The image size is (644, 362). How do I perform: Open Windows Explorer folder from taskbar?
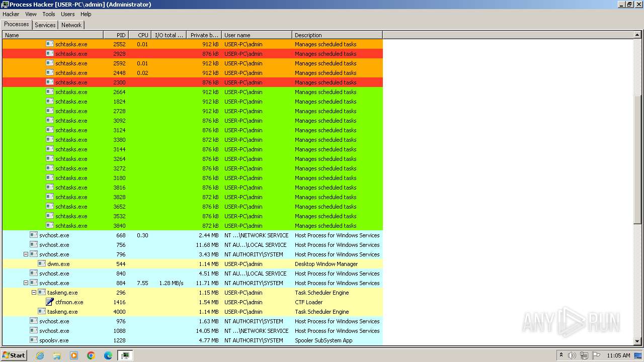pyautogui.click(x=57, y=355)
